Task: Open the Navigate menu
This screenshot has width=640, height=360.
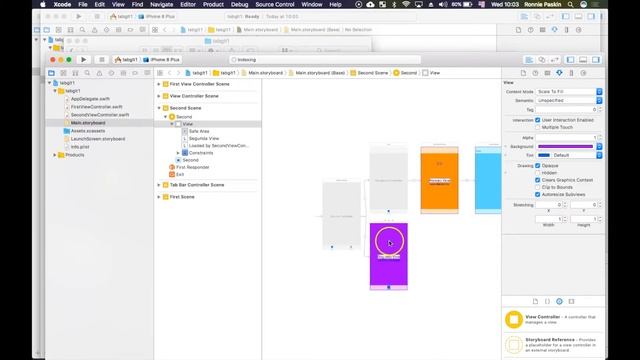Action: coord(162,4)
